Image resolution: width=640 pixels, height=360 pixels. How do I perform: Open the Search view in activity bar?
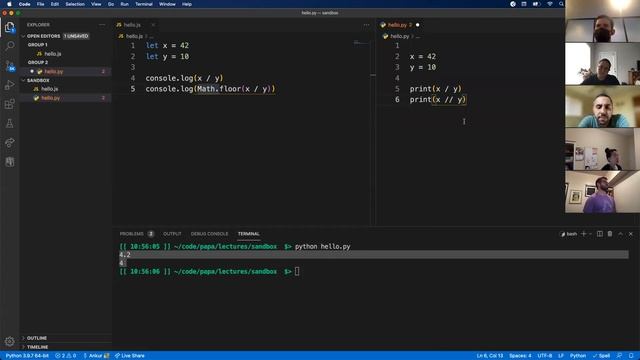tap(9, 45)
